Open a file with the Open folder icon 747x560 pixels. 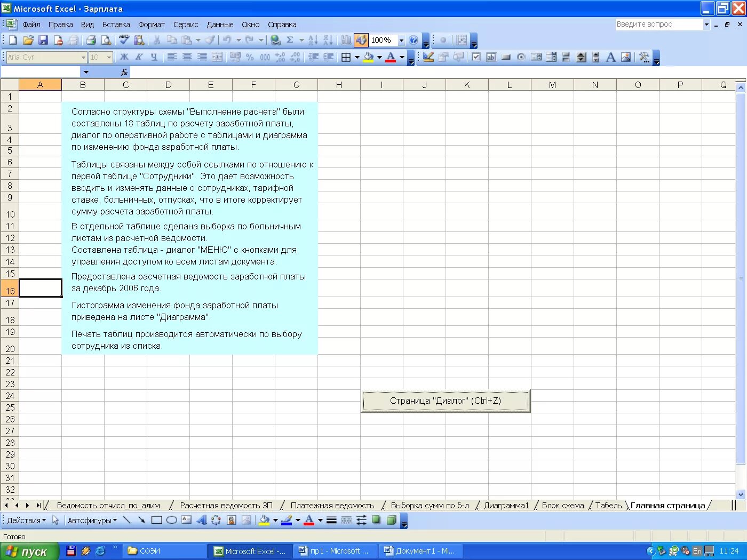pyautogui.click(x=28, y=40)
